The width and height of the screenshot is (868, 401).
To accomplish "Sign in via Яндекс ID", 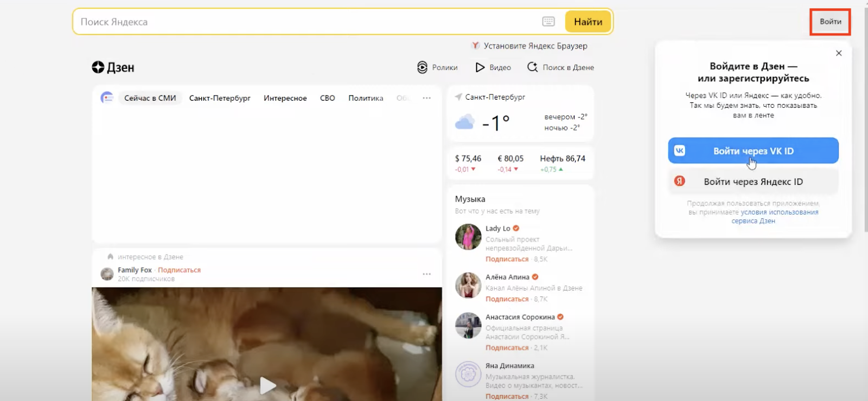I will (753, 182).
